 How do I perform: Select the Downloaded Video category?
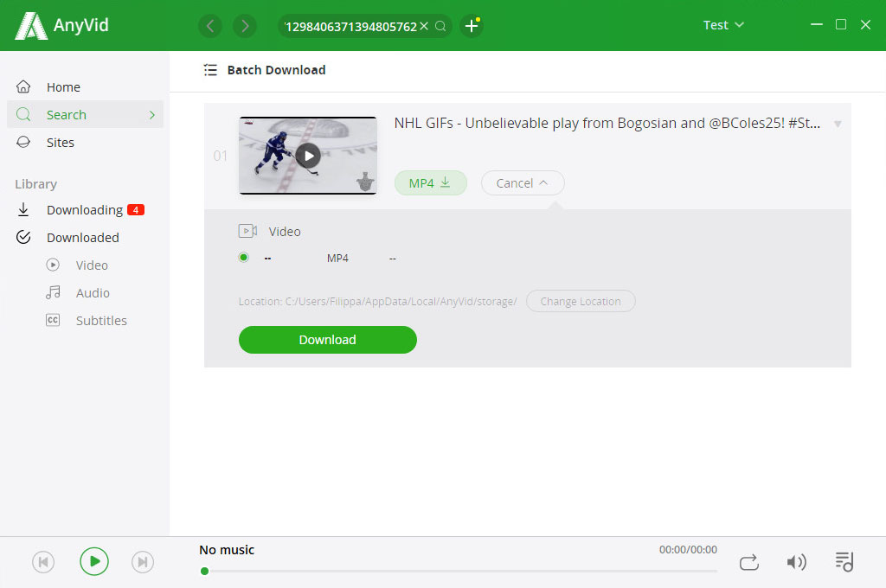coord(93,265)
